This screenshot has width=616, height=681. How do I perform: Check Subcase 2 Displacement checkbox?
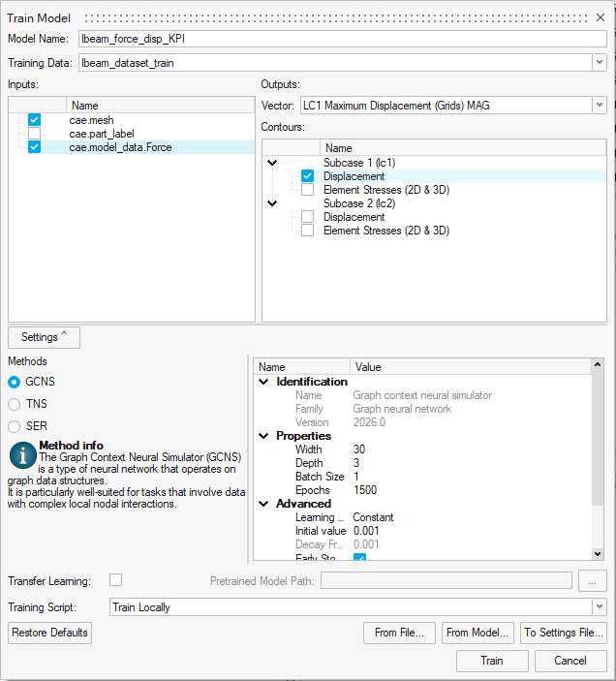307,217
